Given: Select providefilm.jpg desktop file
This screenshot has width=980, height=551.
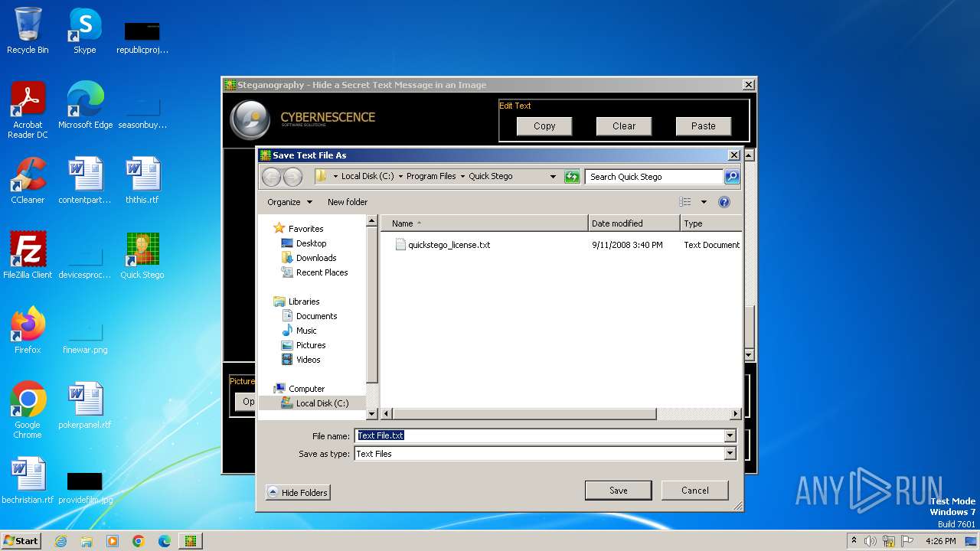Looking at the screenshot, I should click(85, 488).
